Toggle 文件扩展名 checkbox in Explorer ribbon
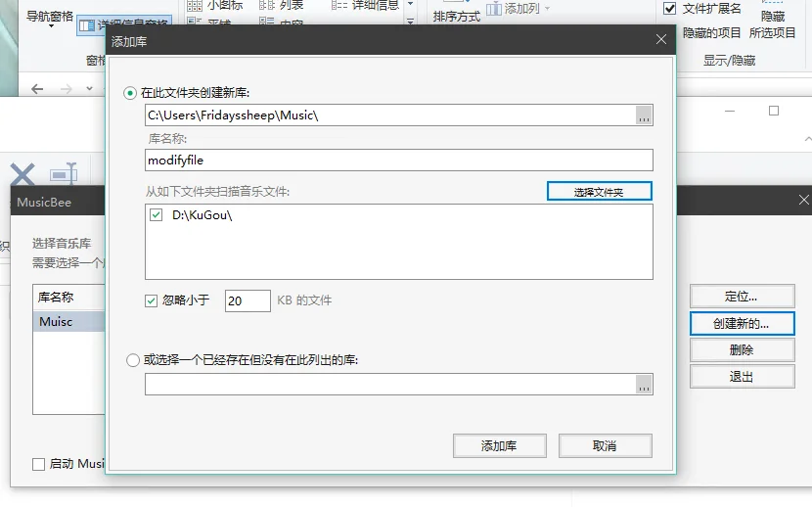Viewport: 812px width, 507px height. tap(669, 8)
